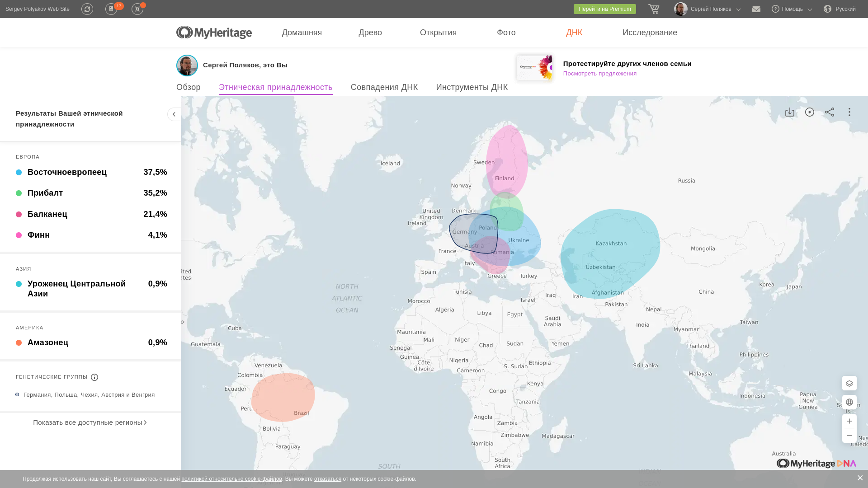Open the Посмотреть предложения link
868x488 pixels.
(x=599, y=74)
